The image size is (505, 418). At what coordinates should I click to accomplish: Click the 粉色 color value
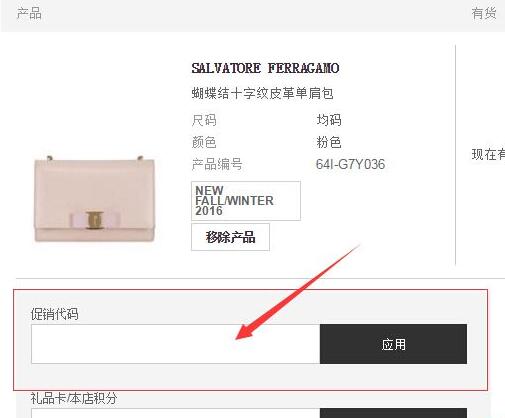[329, 142]
